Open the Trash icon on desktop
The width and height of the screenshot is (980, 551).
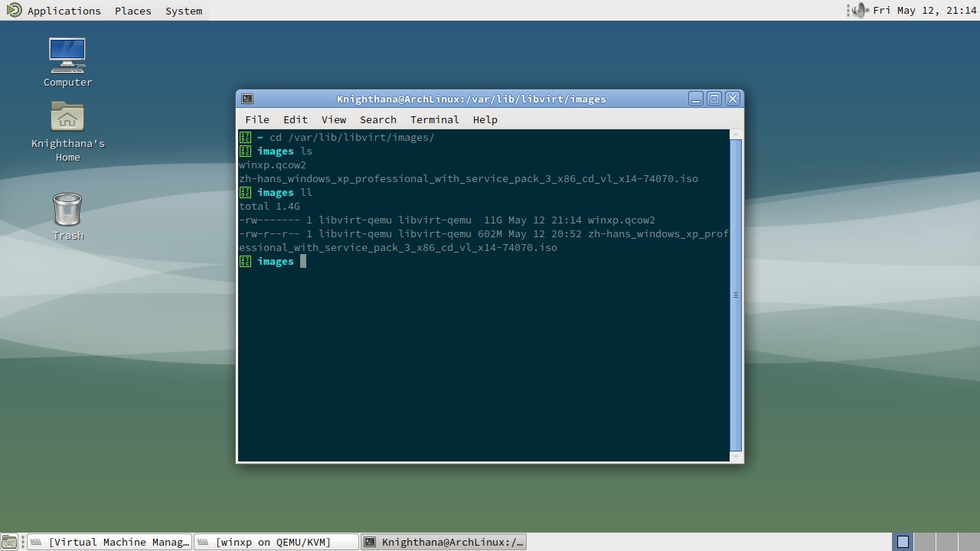67,209
